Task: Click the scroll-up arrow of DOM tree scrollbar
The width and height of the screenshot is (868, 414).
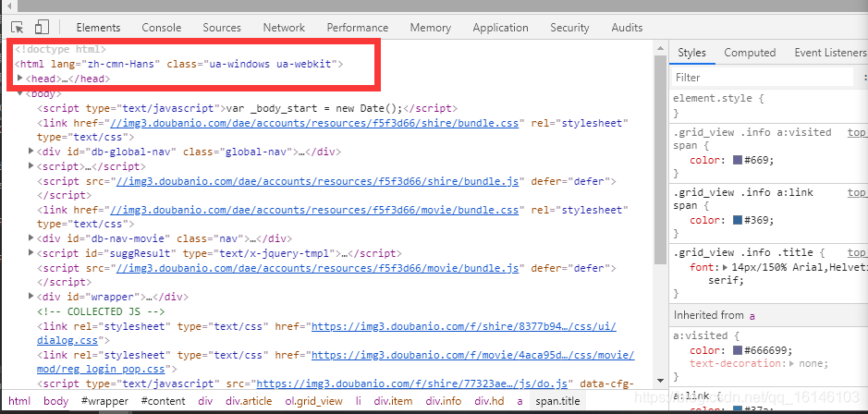Action: point(659,48)
